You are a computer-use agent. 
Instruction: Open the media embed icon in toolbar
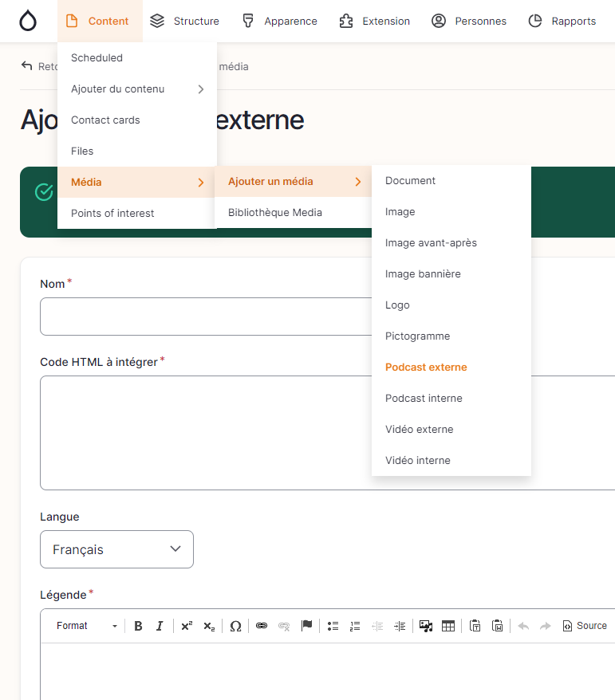pos(426,626)
